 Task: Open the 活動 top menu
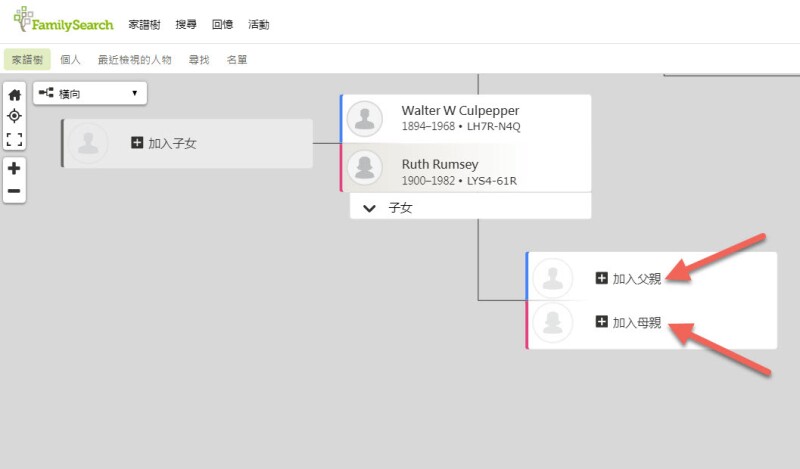coord(259,24)
